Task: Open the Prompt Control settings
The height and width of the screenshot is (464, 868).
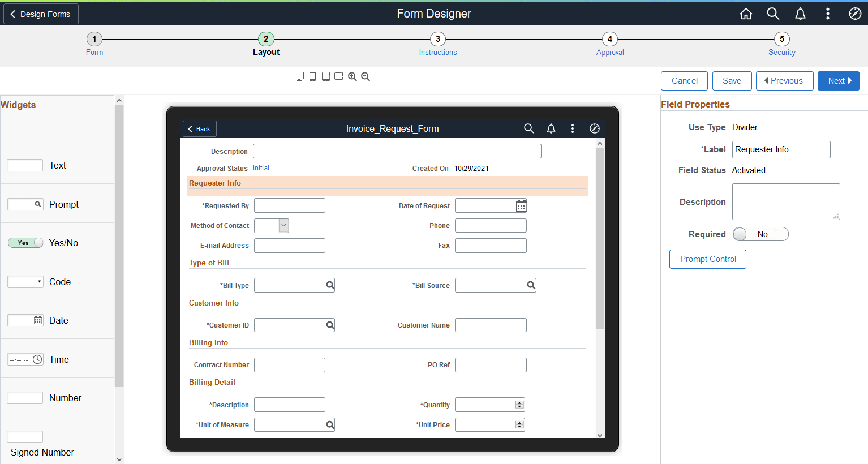Action: (707, 259)
